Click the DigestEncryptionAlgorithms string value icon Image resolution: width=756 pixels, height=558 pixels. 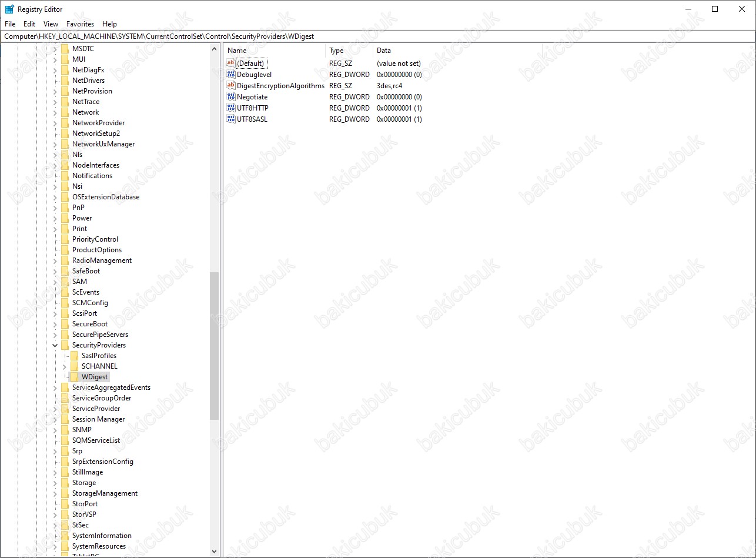230,86
